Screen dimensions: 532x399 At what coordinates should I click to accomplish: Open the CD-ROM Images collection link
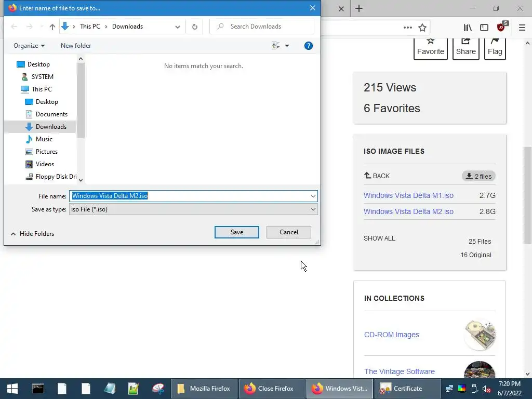tap(392, 335)
